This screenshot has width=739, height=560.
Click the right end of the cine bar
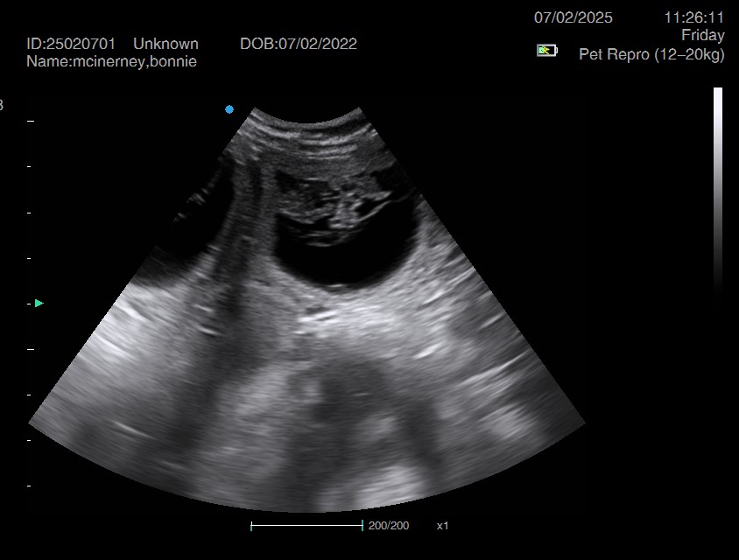coord(362,526)
